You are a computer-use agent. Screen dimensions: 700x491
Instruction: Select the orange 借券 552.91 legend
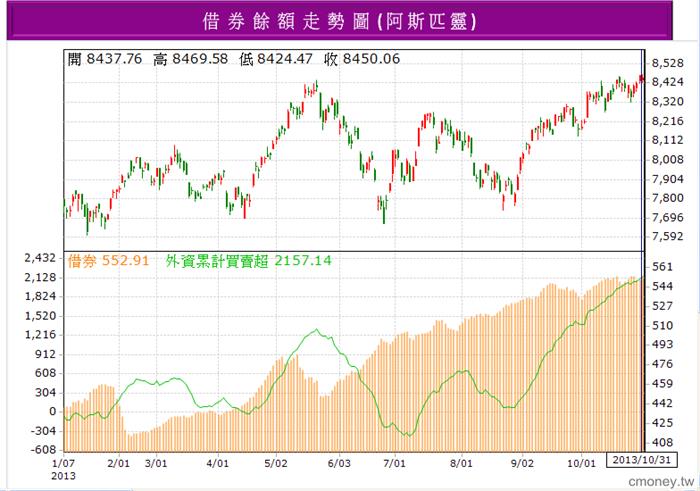tap(108, 261)
